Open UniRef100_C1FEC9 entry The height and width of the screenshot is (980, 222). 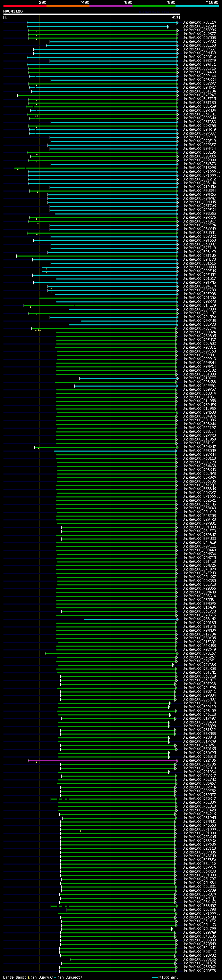pos(199,306)
